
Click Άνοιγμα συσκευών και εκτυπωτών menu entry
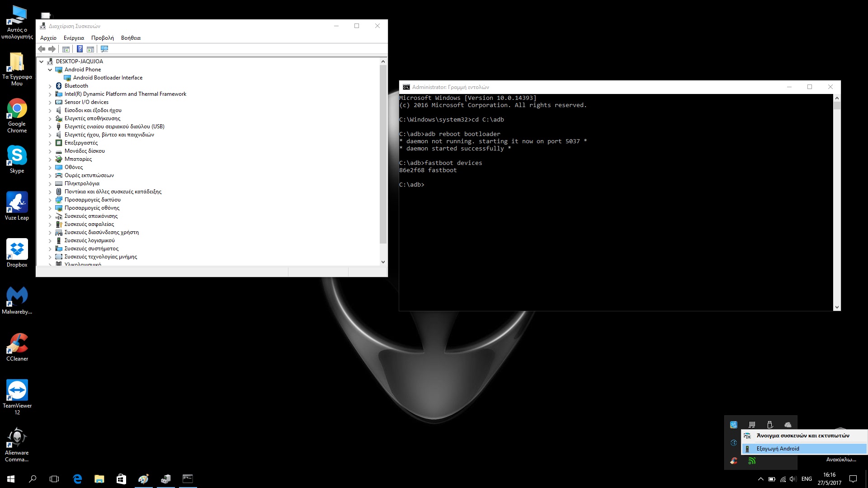coord(802,436)
